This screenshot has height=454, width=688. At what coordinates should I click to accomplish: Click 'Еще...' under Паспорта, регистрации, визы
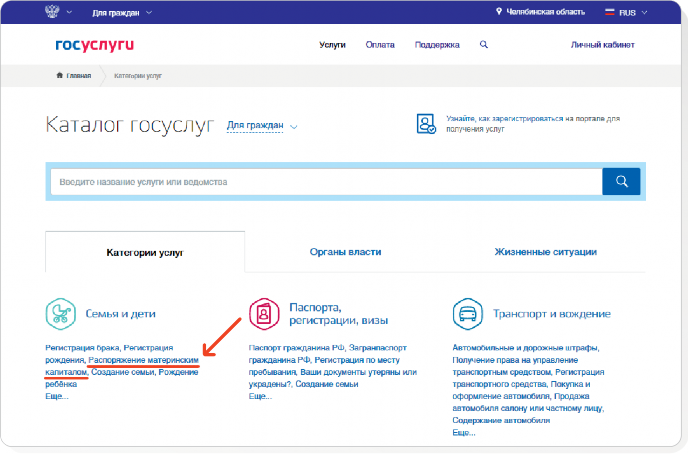(261, 397)
